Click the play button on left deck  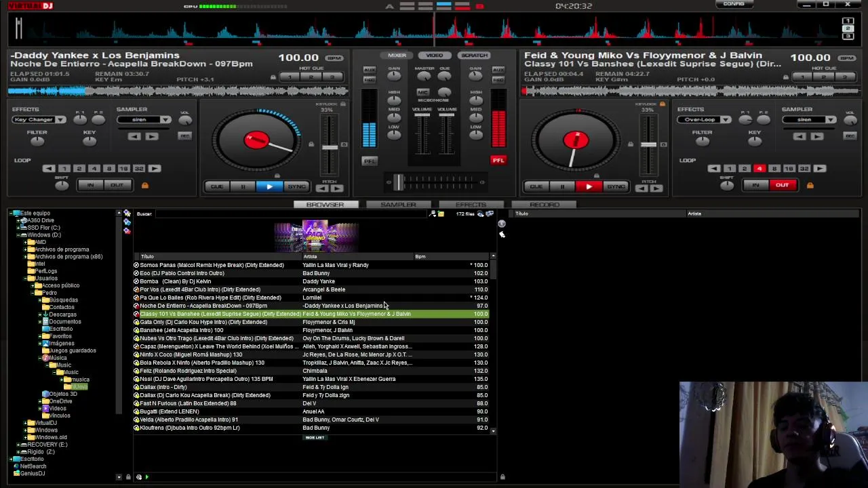[269, 186]
